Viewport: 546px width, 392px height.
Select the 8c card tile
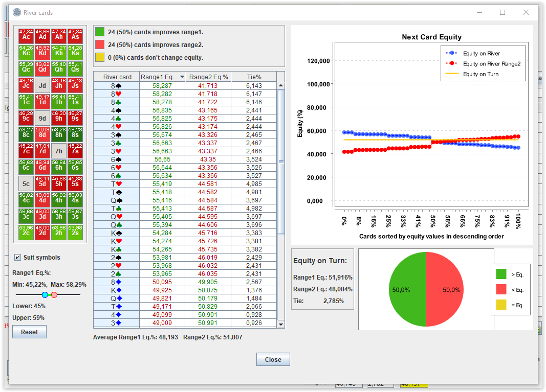coord(26,134)
